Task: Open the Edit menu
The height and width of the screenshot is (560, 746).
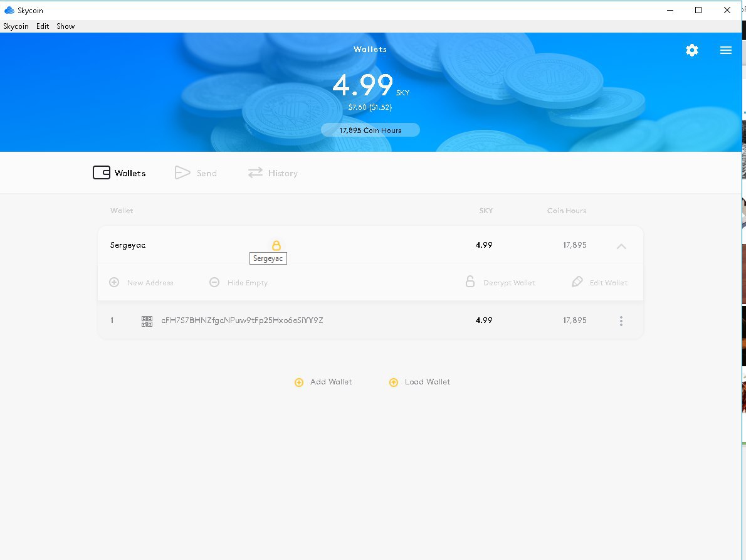Action: pyautogui.click(x=43, y=26)
